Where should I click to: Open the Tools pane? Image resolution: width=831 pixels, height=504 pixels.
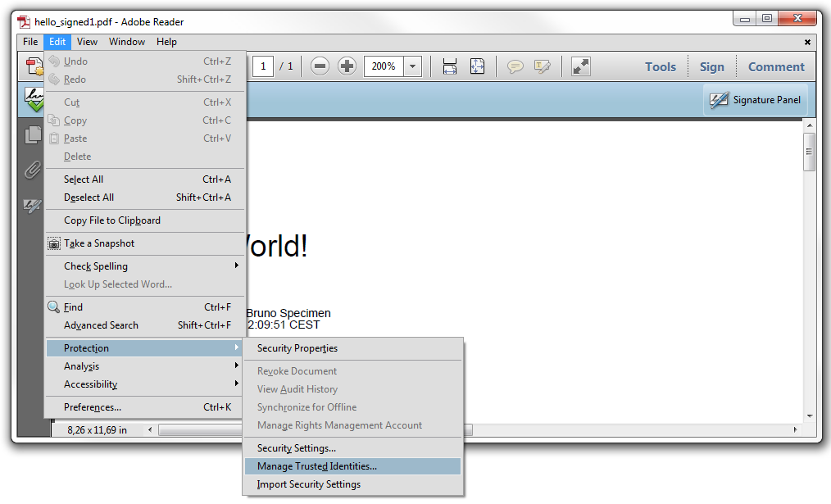click(661, 66)
